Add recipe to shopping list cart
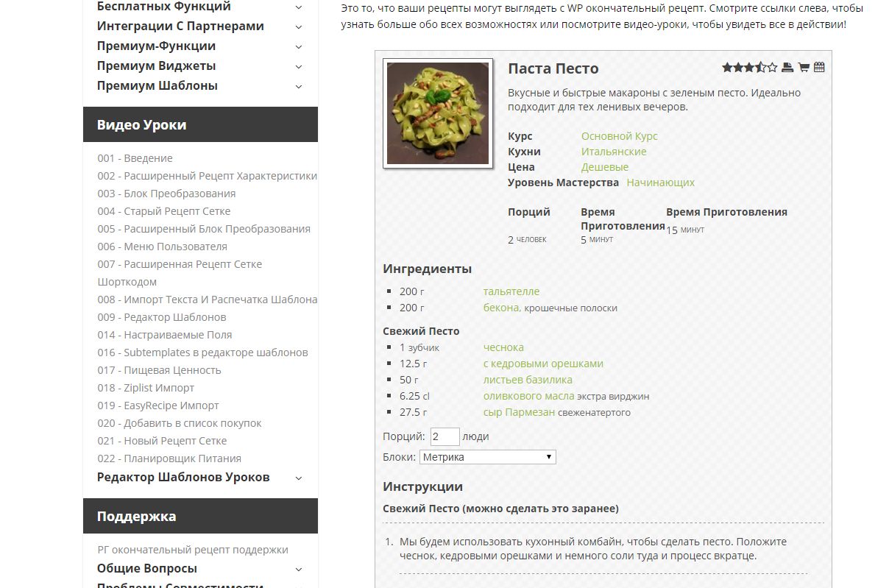The height and width of the screenshot is (588, 889). tap(804, 68)
